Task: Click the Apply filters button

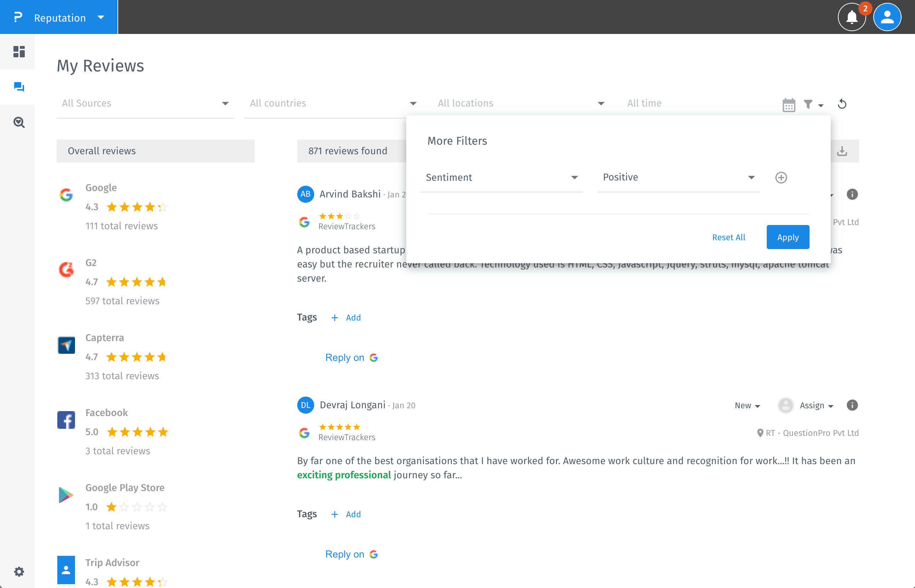Action: [788, 237]
